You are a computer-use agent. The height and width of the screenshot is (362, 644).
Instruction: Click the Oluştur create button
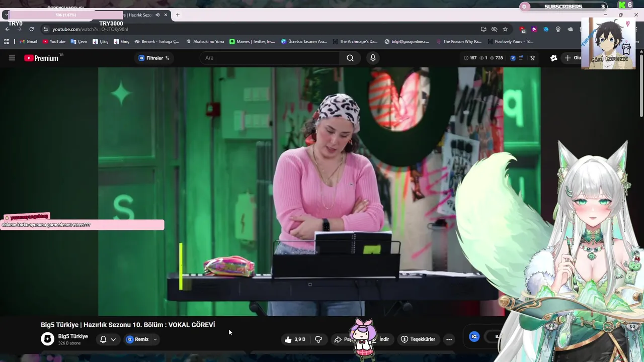pos(573,58)
